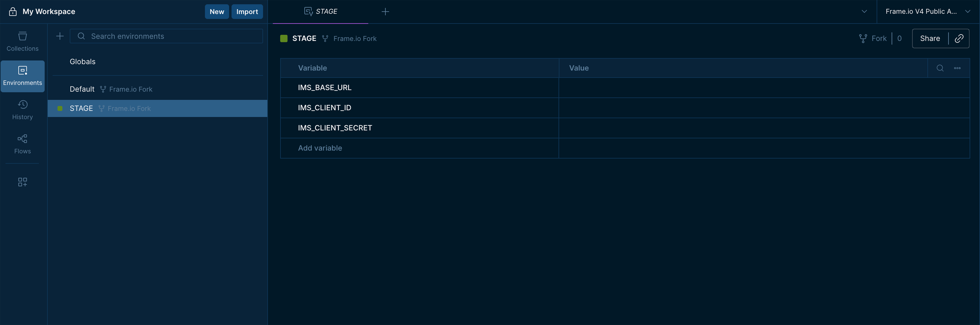980x325 pixels.
Task: Create a new environment with plus icon
Action: (x=60, y=36)
